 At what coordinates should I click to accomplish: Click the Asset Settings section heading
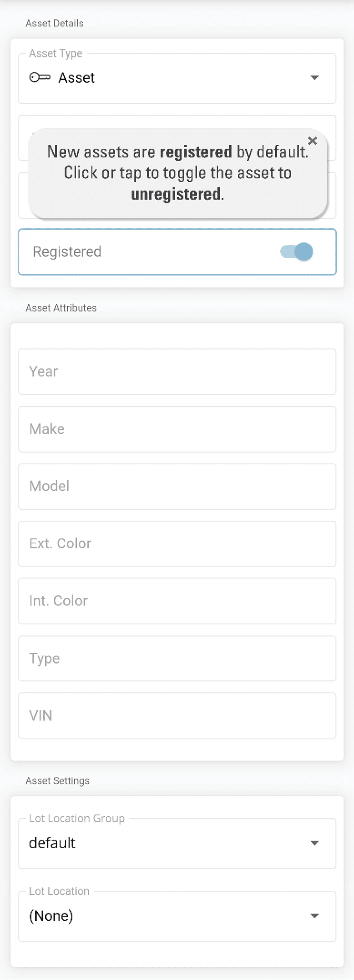coord(57,781)
